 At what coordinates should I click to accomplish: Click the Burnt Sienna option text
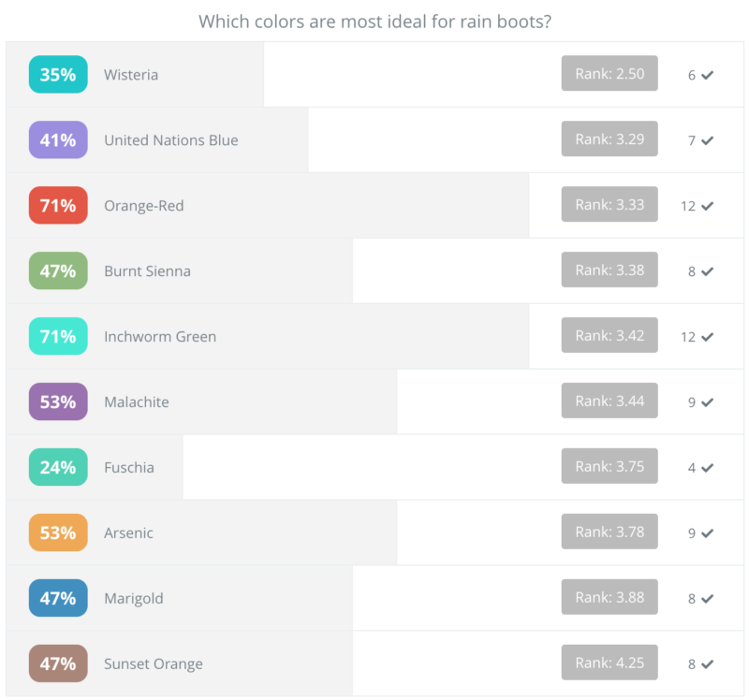click(147, 271)
